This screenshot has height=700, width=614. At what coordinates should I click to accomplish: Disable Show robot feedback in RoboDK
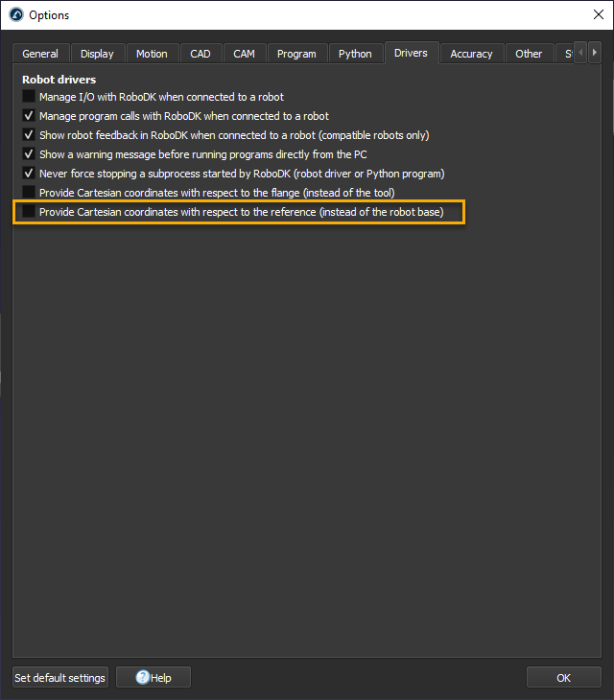pos(29,135)
